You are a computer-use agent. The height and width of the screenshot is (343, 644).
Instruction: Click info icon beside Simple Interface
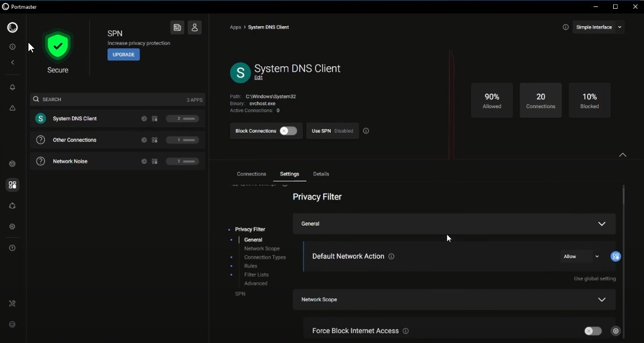566,27
